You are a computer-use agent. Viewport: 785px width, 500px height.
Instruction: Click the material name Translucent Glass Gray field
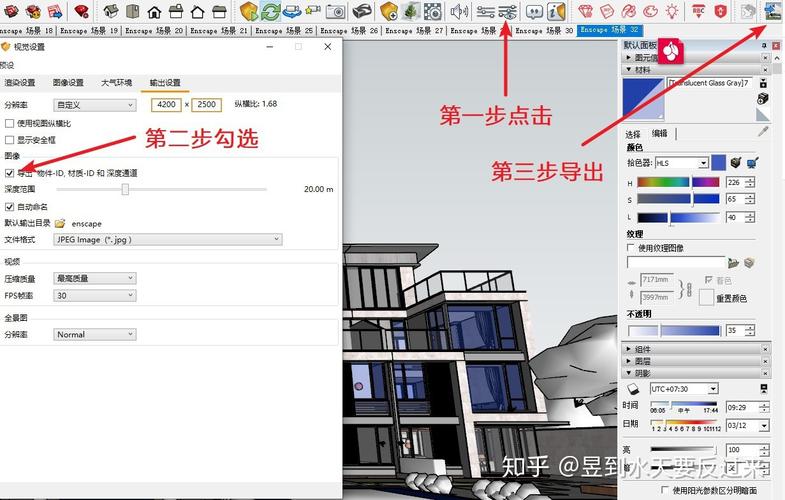[709, 83]
